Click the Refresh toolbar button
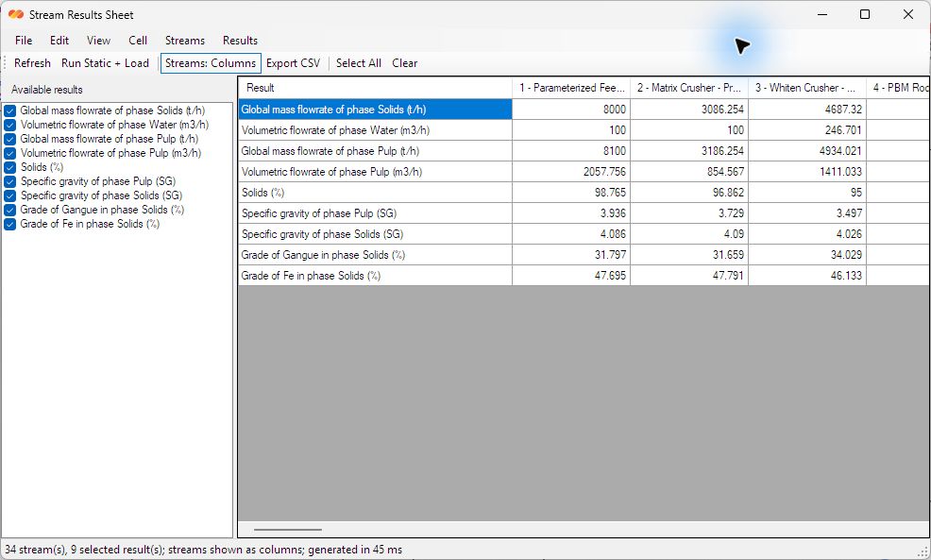931x560 pixels. [x=33, y=63]
